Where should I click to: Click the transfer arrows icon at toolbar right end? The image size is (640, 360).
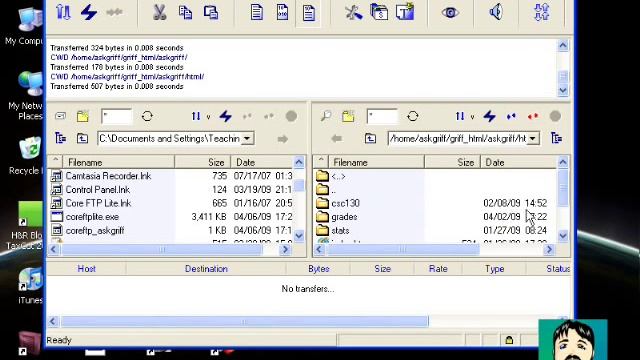point(542,12)
